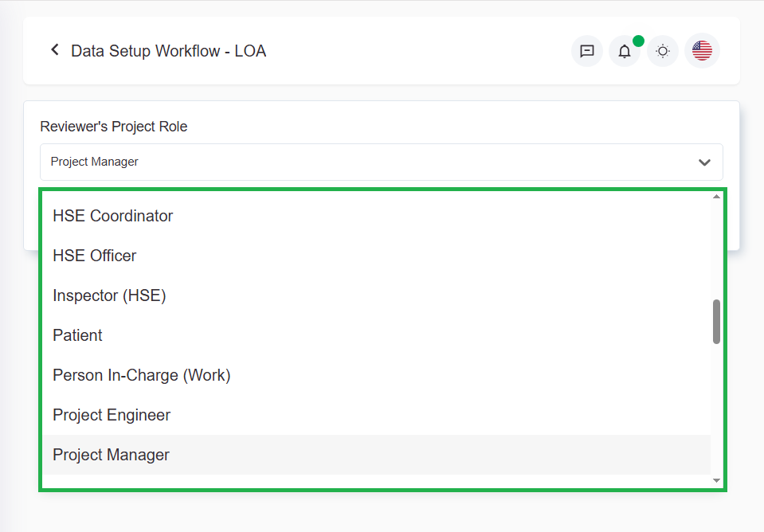Select Patient in the role list
The image size is (764, 532).
pyautogui.click(x=77, y=335)
